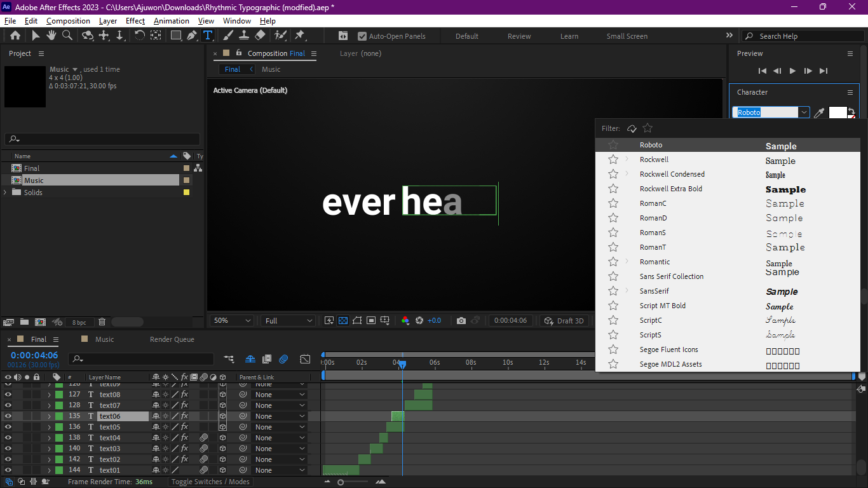The height and width of the screenshot is (488, 868).
Task: Click timeline zoom slider handle
Action: click(x=341, y=482)
